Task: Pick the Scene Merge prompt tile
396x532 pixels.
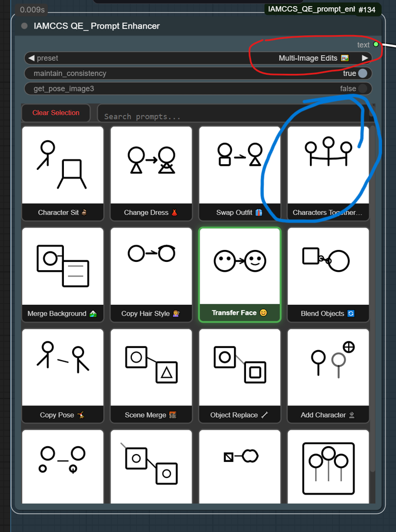Action: 151,375
